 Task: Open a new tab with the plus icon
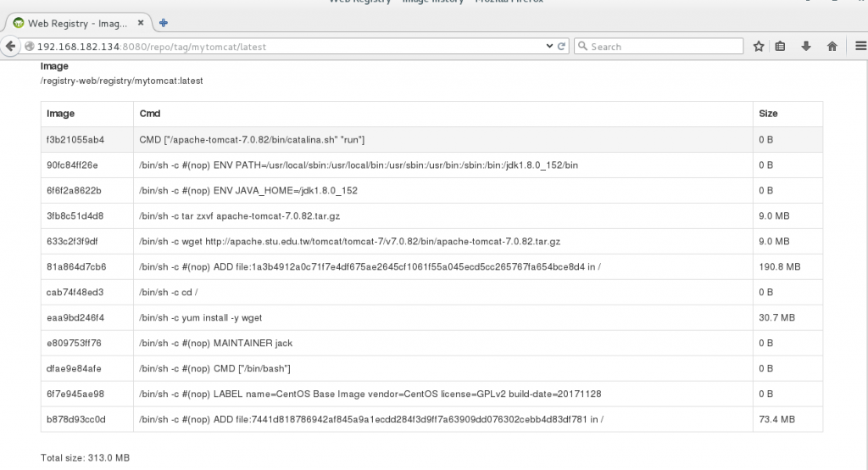(163, 23)
